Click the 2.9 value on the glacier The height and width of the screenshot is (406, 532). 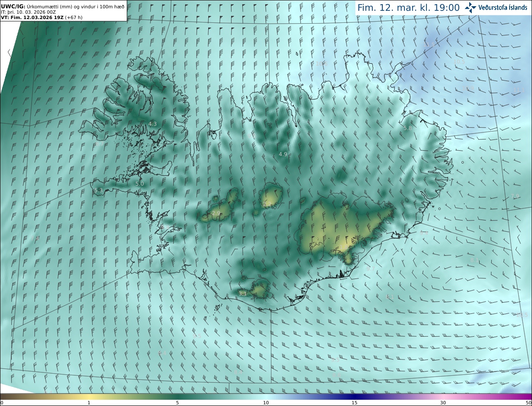(216, 213)
